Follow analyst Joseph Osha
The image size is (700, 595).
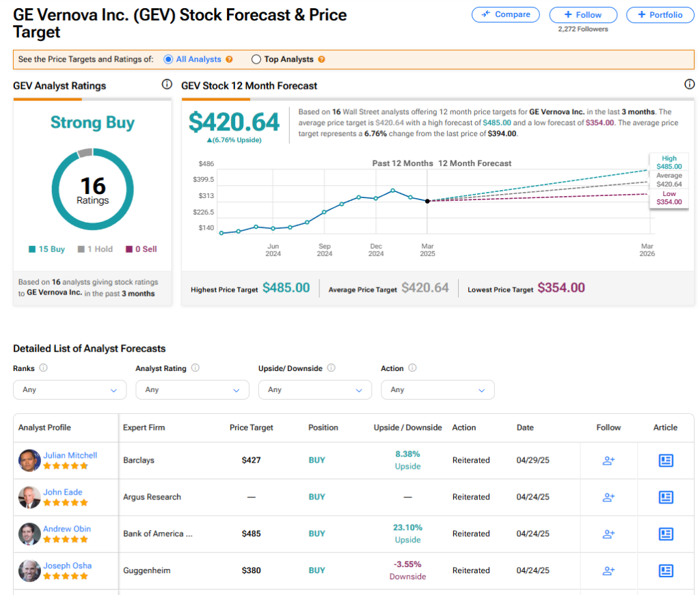608,570
